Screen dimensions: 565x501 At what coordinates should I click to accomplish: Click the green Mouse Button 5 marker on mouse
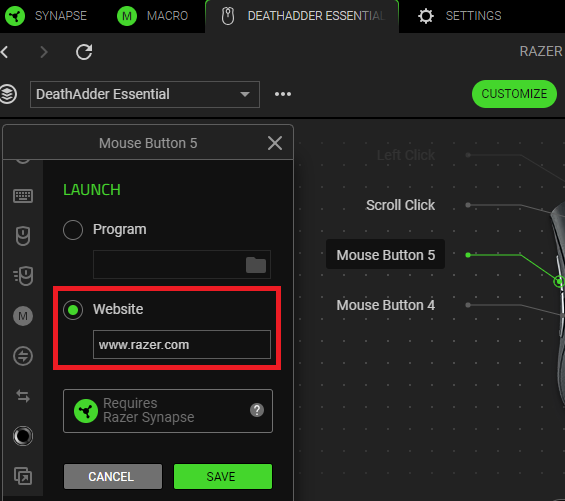click(559, 281)
